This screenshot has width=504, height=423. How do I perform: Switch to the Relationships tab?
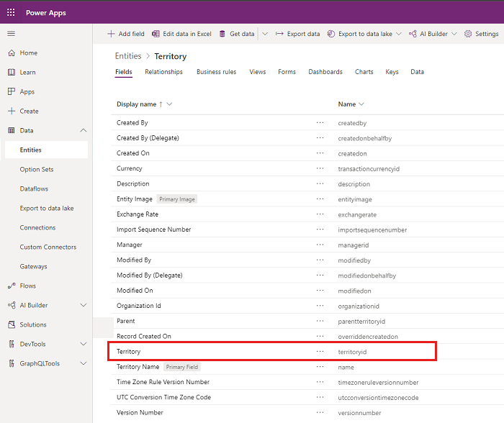(x=163, y=72)
